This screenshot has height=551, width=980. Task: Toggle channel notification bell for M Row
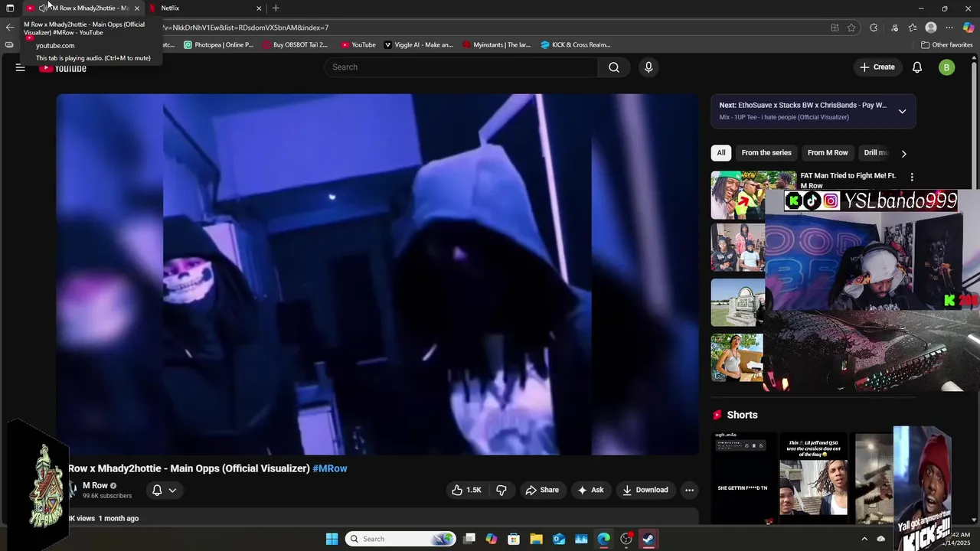[x=157, y=491]
